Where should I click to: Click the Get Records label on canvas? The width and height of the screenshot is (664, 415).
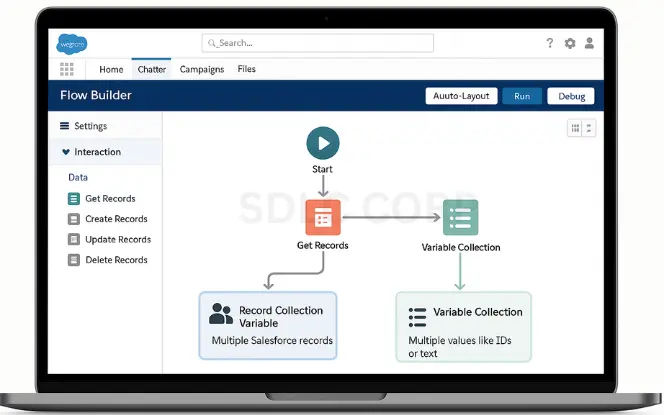click(x=323, y=245)
